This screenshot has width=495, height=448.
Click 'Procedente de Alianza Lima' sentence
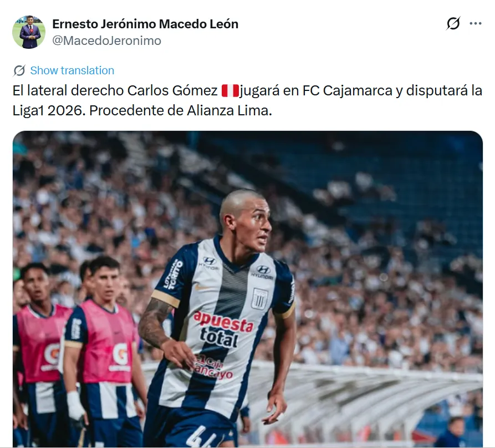[x=180, y=110]
